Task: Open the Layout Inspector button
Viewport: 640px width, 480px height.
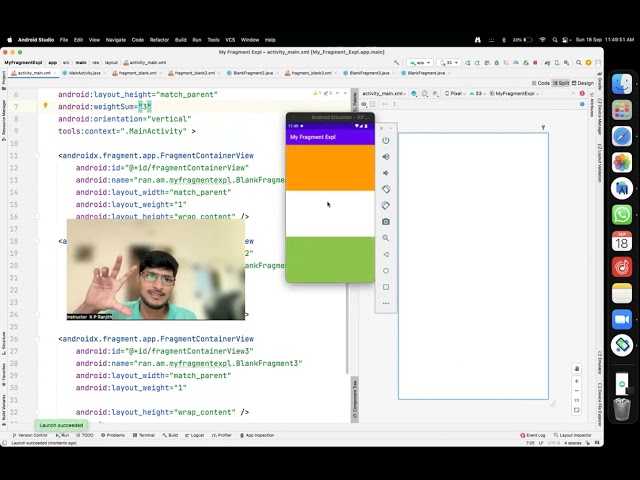Action: point(572,435)
